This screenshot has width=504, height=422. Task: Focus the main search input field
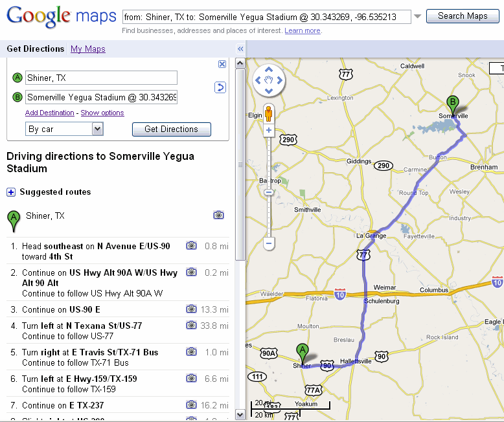(x=266, y=17)
